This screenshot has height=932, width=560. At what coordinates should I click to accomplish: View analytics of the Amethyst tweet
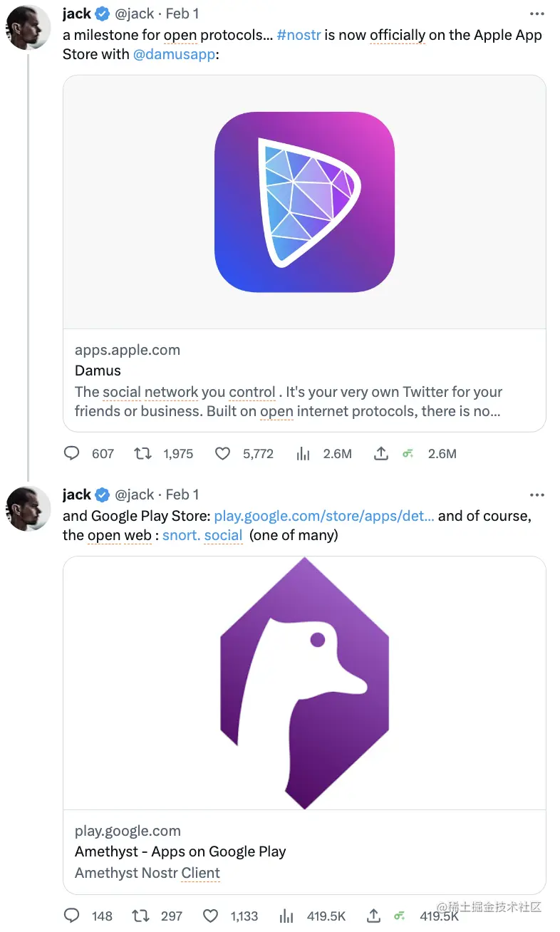click(286, 916)
